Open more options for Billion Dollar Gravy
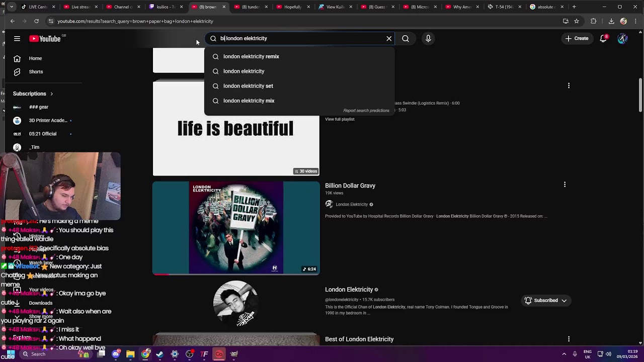The width and height of the screenshot is (644, 362). point(565,185)
